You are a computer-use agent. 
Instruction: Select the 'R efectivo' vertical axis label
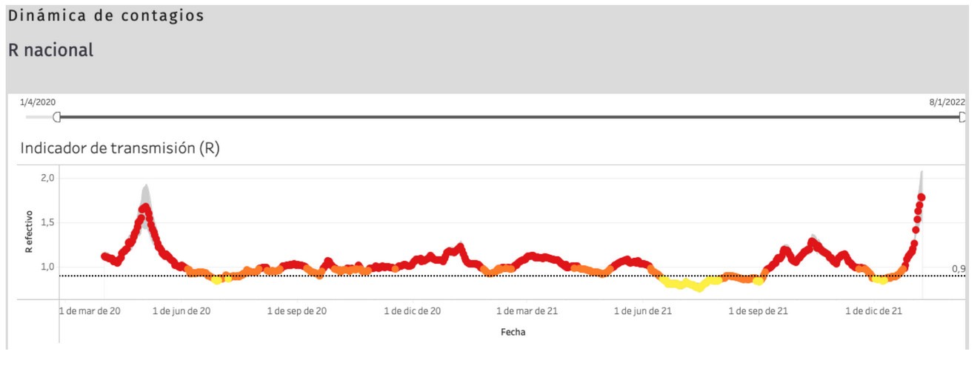tap(29, 230)
